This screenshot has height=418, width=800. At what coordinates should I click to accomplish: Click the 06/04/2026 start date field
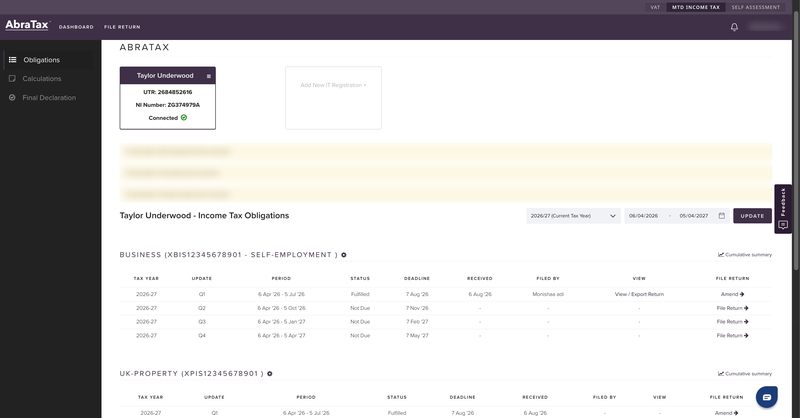coord(643,216)
